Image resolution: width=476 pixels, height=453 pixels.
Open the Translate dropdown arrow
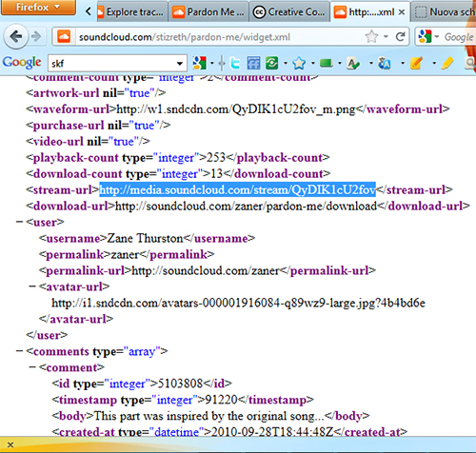pyautogui.click(x=403, y=63)
